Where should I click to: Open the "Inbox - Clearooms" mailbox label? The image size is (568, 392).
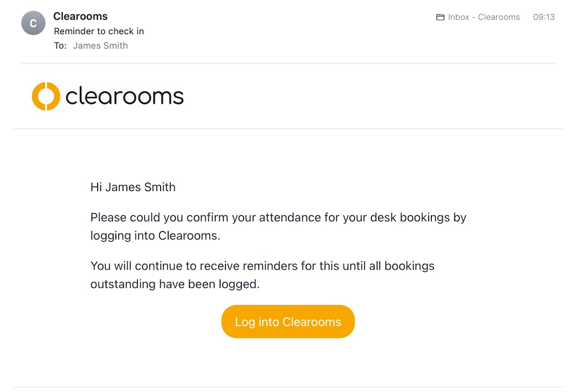pyautogui.click(x=484, y=17)
